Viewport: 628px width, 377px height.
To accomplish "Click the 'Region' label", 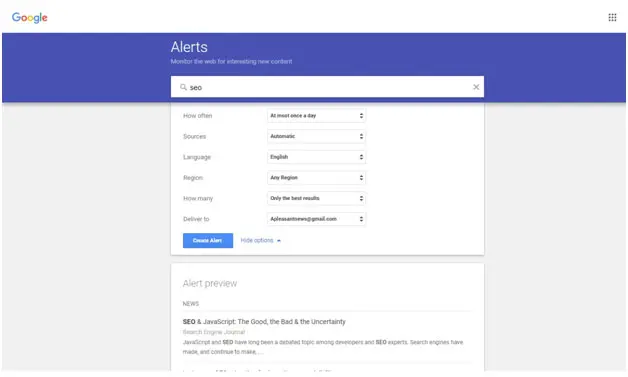I will [193, 178].
